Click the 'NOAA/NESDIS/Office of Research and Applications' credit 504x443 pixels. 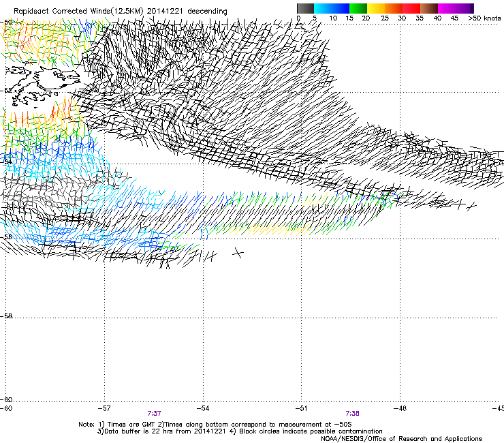pos(401,438)
